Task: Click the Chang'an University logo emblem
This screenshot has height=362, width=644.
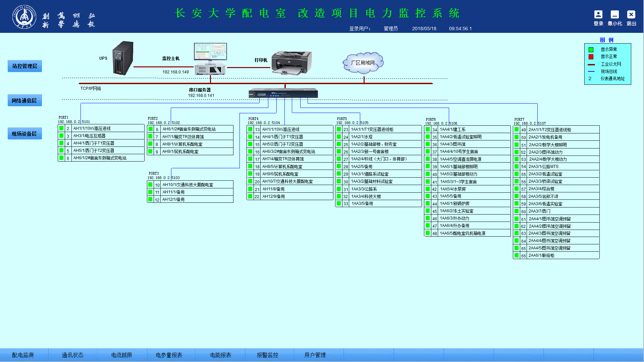Action: click(x=24, y=16)
